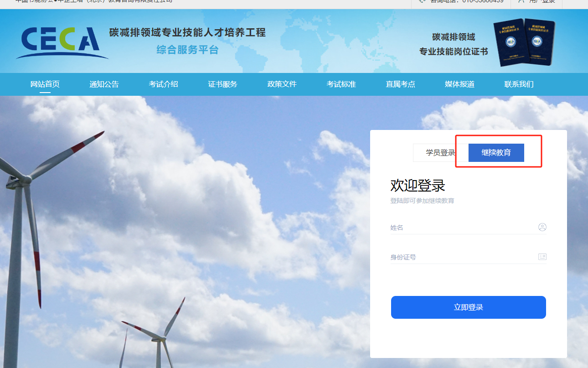Go to 直属考点 page

pos(401,84)
